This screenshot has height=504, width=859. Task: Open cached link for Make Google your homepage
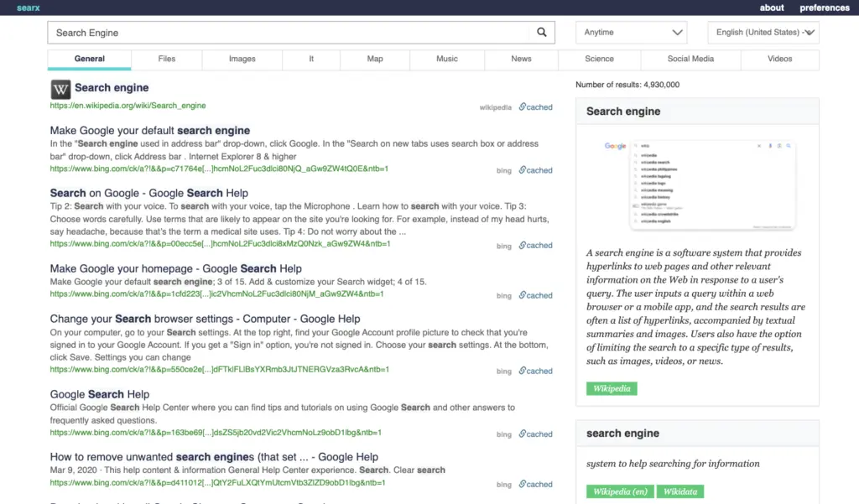coord(536,295)
